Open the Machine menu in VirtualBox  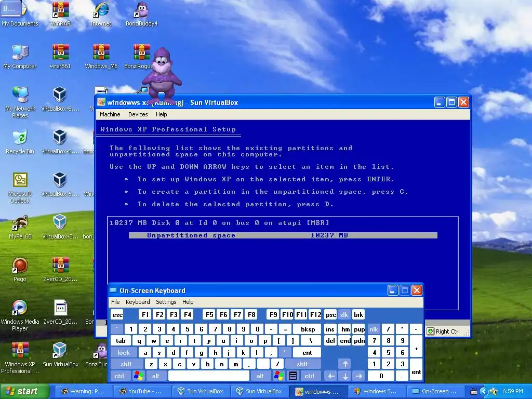110,114
